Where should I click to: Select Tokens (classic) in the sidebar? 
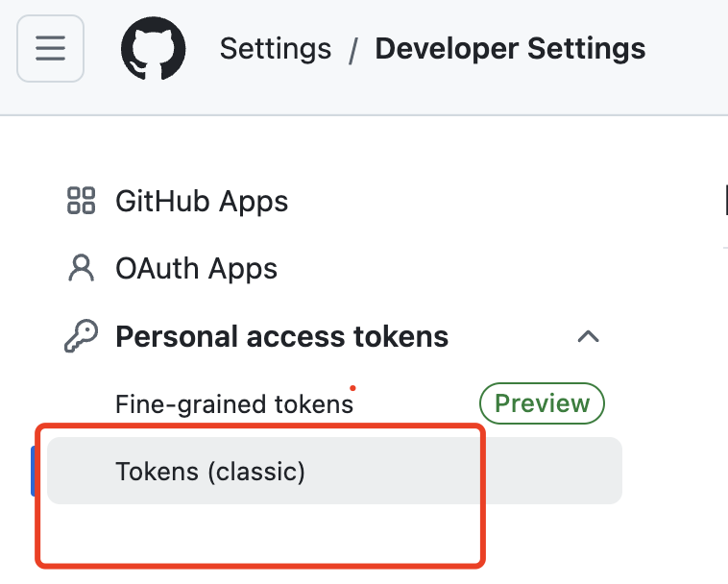tap(209, 471)
